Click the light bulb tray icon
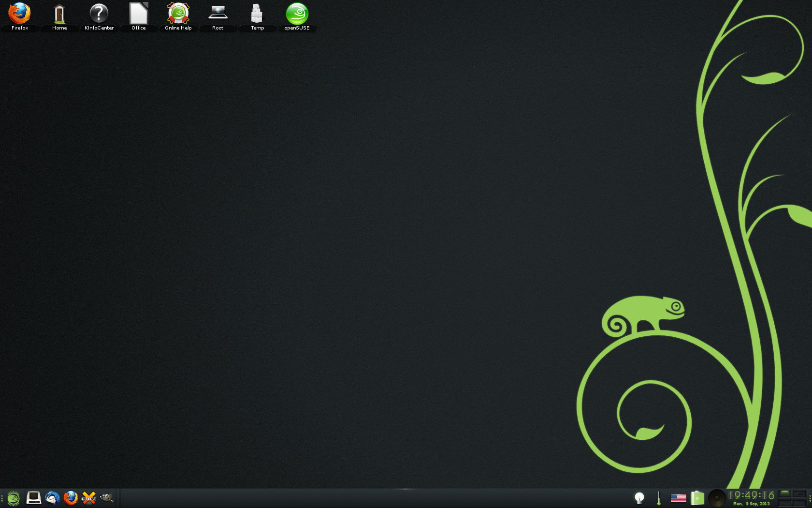The height and width of the screenshot is (508, 812). tap(639, 498)
